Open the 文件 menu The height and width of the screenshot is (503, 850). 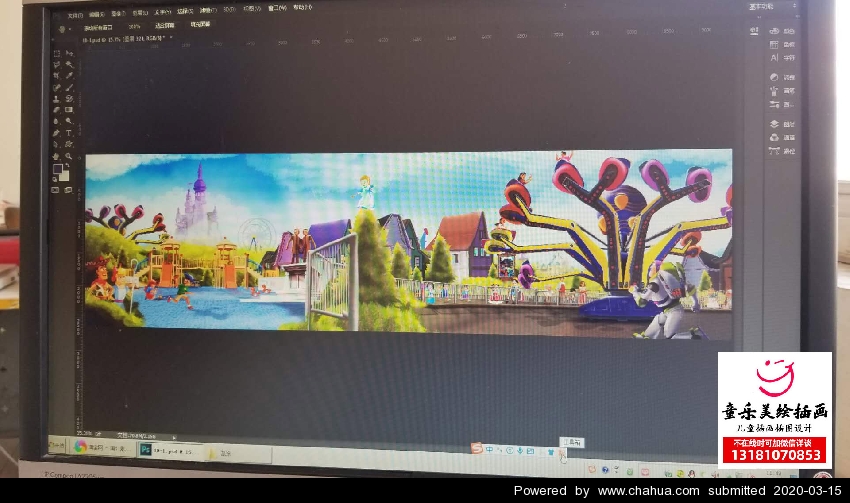click(75, 15)
